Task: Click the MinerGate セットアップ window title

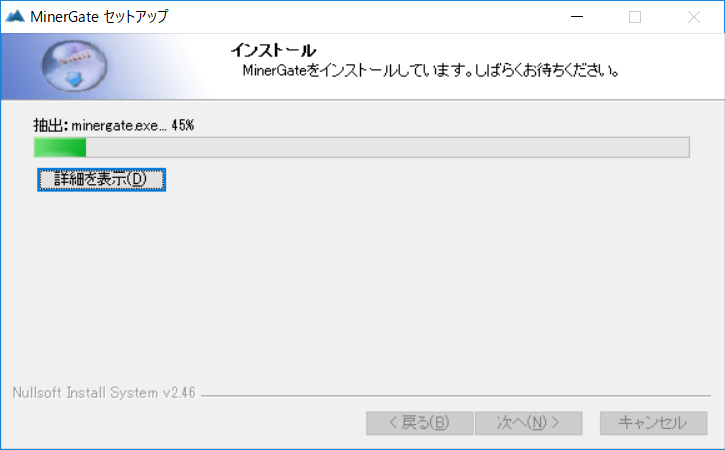Action: tap(99, 17)
